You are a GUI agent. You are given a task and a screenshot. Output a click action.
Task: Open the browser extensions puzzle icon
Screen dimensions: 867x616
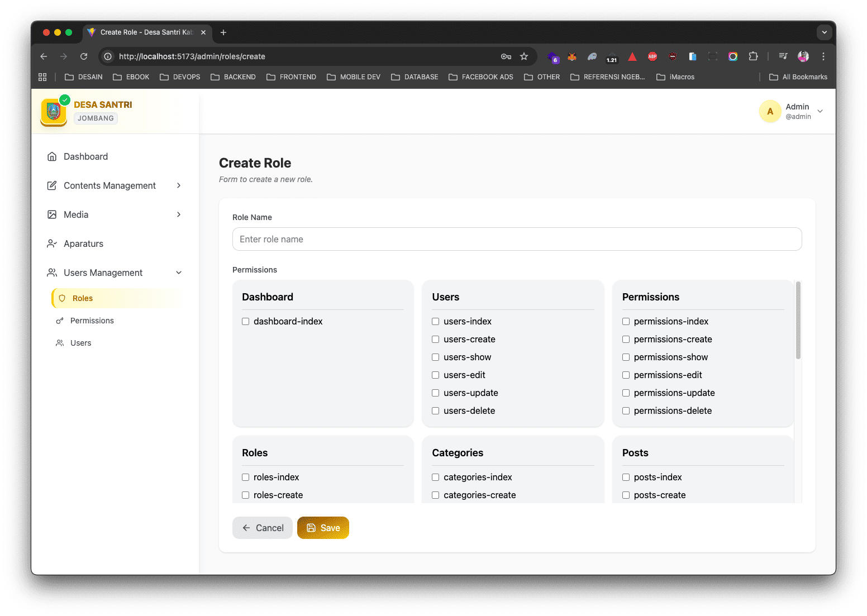coord(753,56)
